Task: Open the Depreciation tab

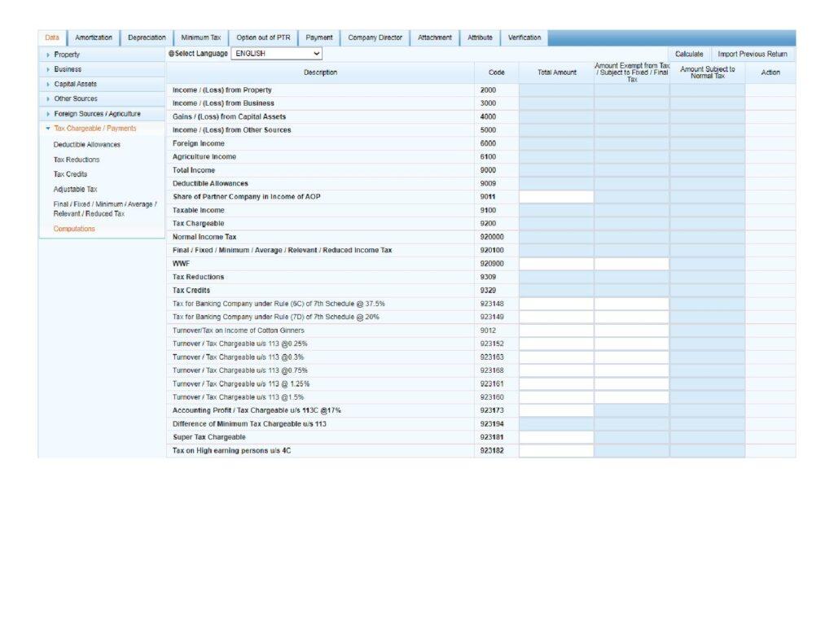Action: tap(147, 38)
